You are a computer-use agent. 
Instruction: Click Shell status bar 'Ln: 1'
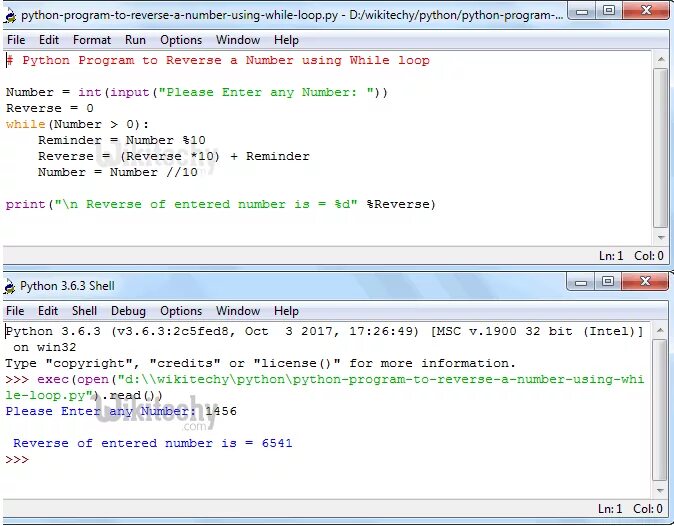coord(610,509)
